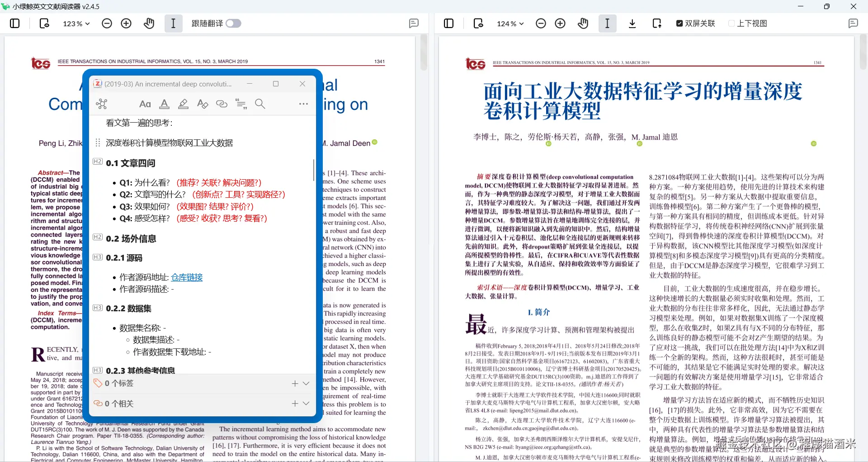Open the note editor's more options menu
The height and width of the screenshot is (462, 868).
pos(303,104)
